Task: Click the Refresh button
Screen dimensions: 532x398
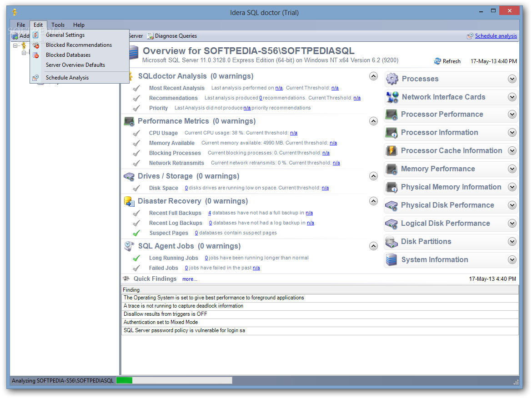Action: (x=447, y=61)
